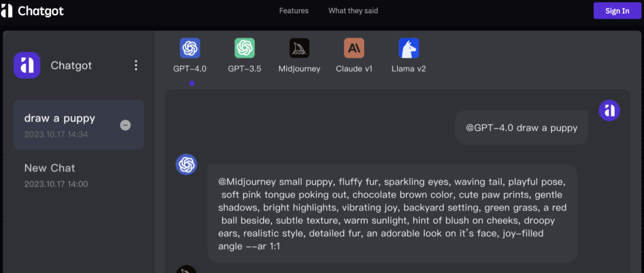Image resolution: width=644 pixels, height=273 pixels.
Task: Click the '@GPT-4.0 draw a puppy' message bubble
Action: [521, 128]
